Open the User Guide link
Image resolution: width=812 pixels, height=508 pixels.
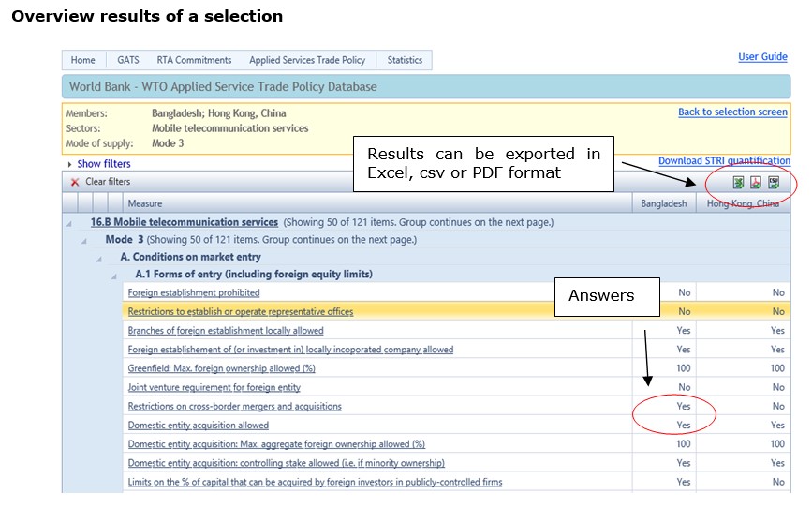[762, 56]
